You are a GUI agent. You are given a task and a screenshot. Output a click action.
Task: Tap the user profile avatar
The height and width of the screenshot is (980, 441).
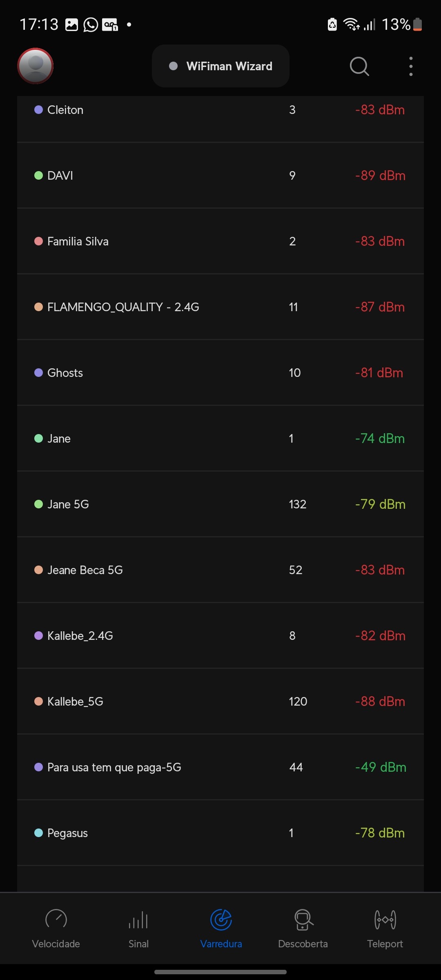[36, 66]
